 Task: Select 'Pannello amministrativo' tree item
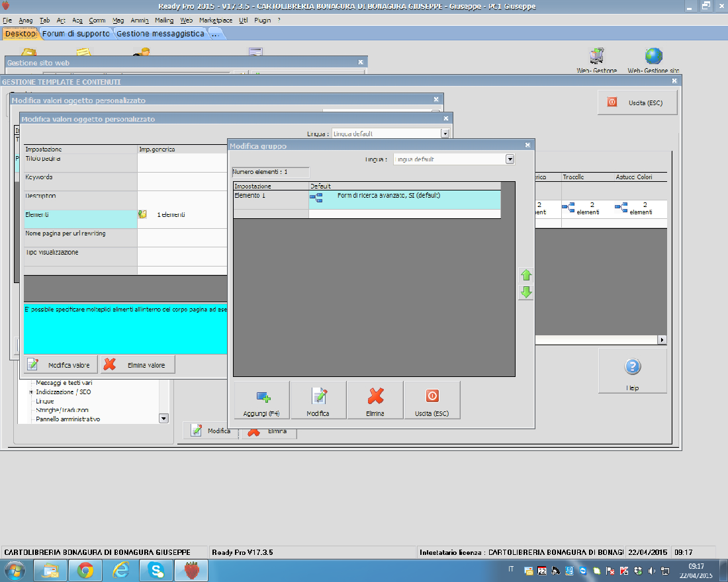(x=68, y=419)
